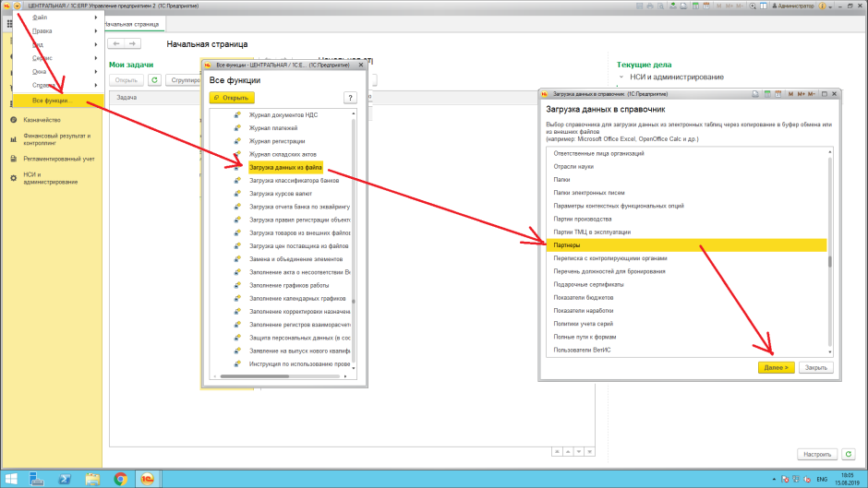Click the Настроить button in Текущие дела
868x488 pixels.
point(817,454)
